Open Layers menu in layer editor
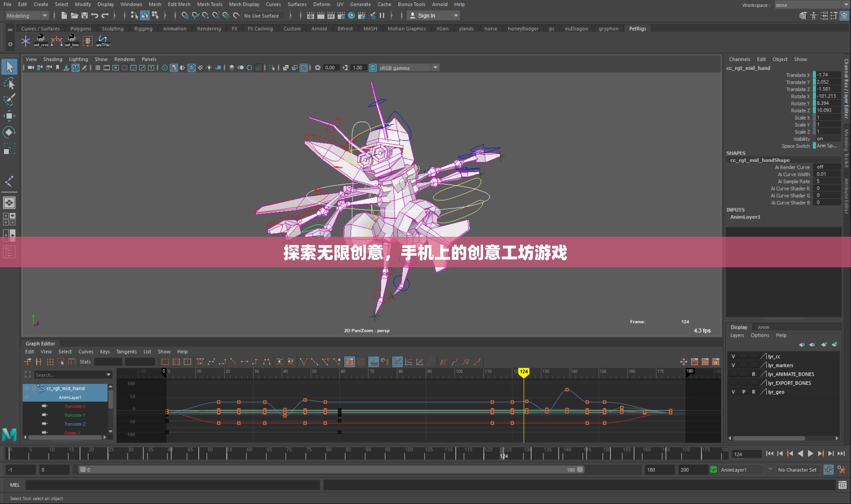Viewport: 851px width, 504px height. coord(737,335)
